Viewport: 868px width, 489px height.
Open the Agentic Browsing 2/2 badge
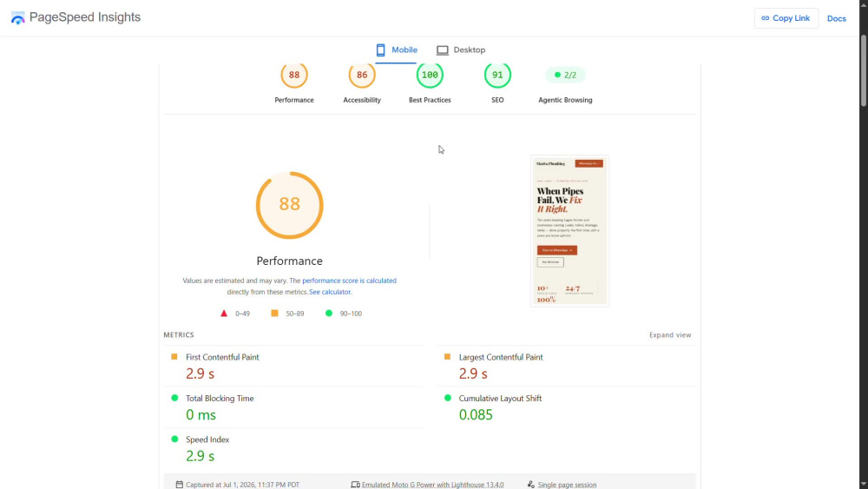pyautogui.click(x=565, y=75)
